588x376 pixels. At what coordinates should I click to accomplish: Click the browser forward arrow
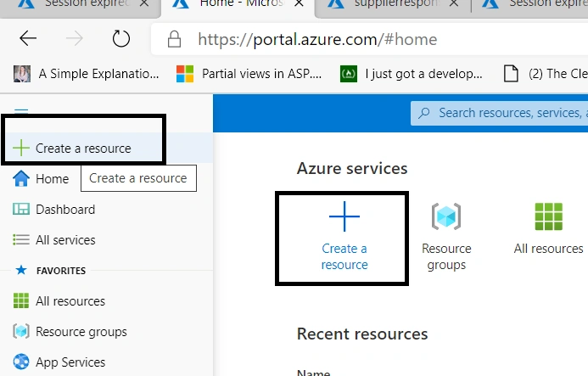[x=75, y=38]
